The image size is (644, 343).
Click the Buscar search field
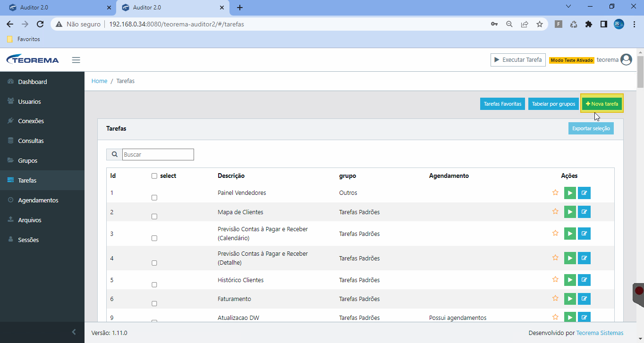[158, 154]
